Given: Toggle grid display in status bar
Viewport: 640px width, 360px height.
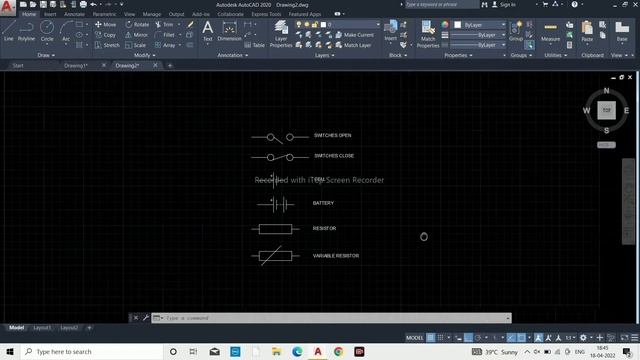Looking at the screenshot, I should 430,338.
